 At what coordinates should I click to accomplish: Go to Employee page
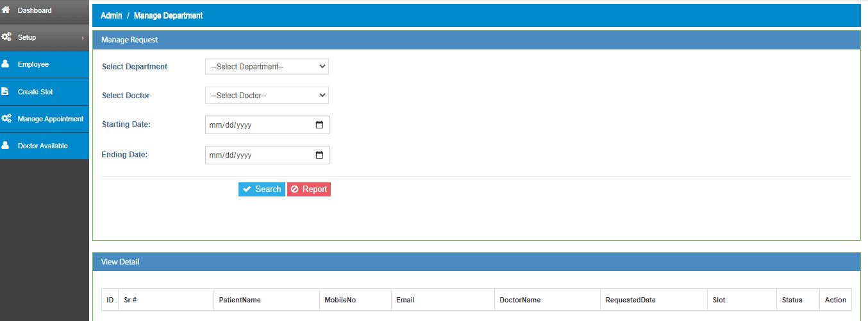(44, 65)
